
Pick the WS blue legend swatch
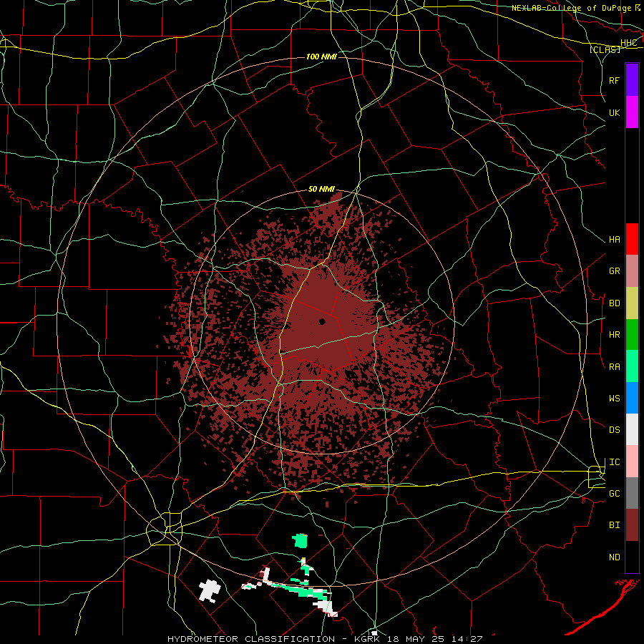632,398
